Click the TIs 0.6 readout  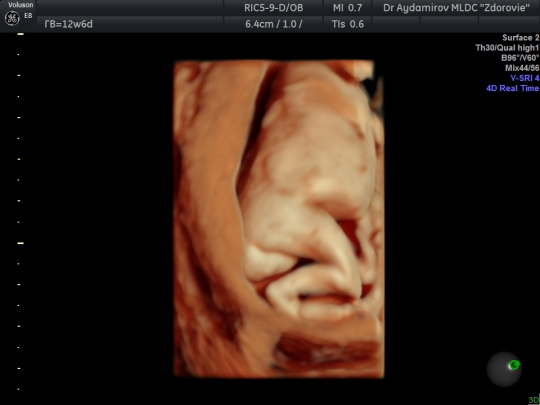(x=347, y=24)
